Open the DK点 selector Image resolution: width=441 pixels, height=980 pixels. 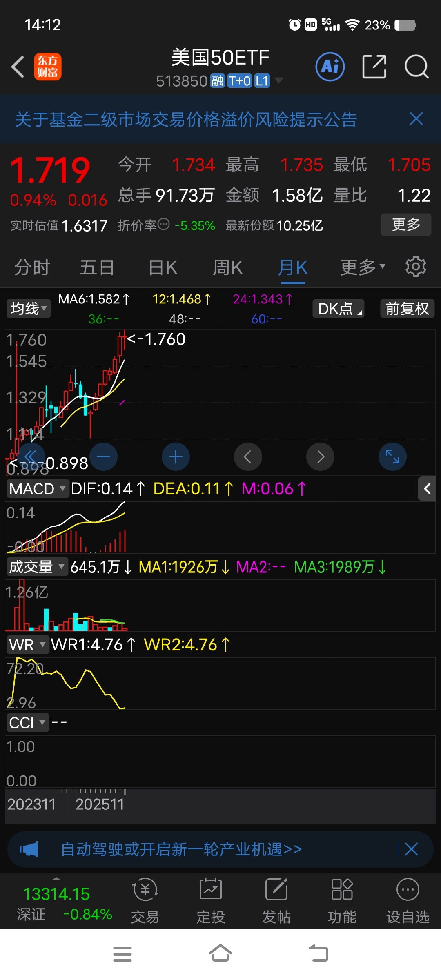[x=339, y=308]
